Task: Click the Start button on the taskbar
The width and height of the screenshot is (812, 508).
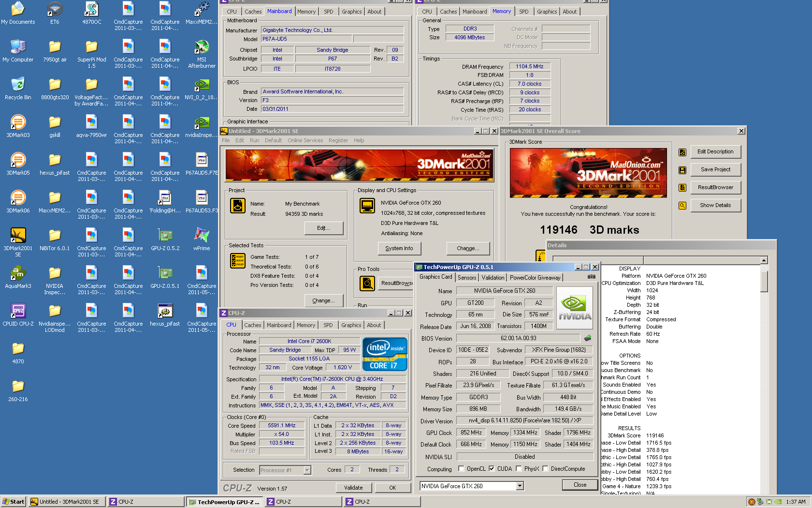Action: point(13,502)
